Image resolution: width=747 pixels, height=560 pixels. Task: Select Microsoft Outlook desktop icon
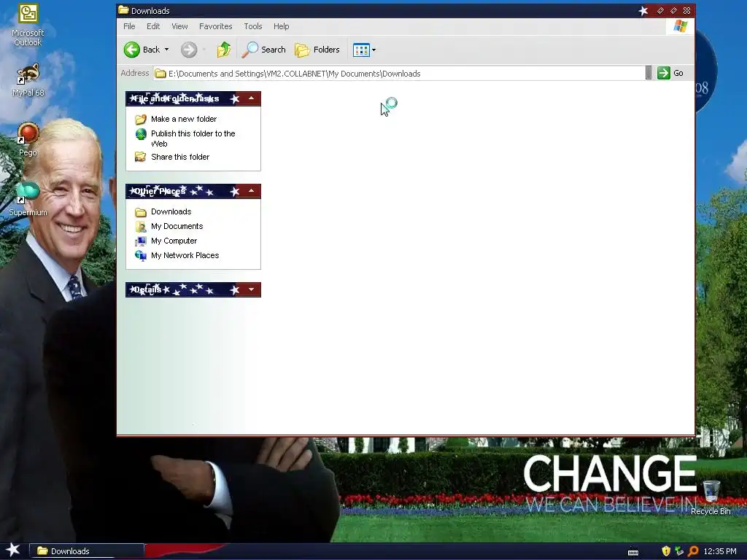click(x=28, y=25)
